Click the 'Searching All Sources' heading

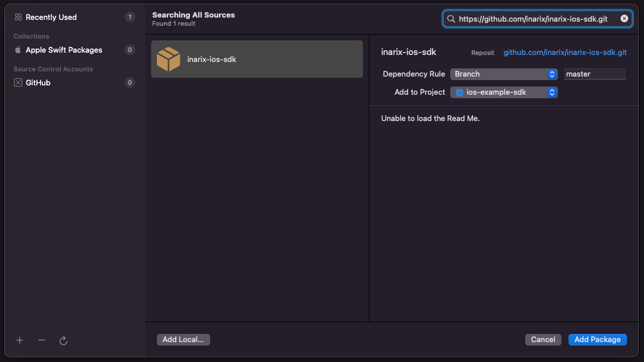click(x=193, y=15)
